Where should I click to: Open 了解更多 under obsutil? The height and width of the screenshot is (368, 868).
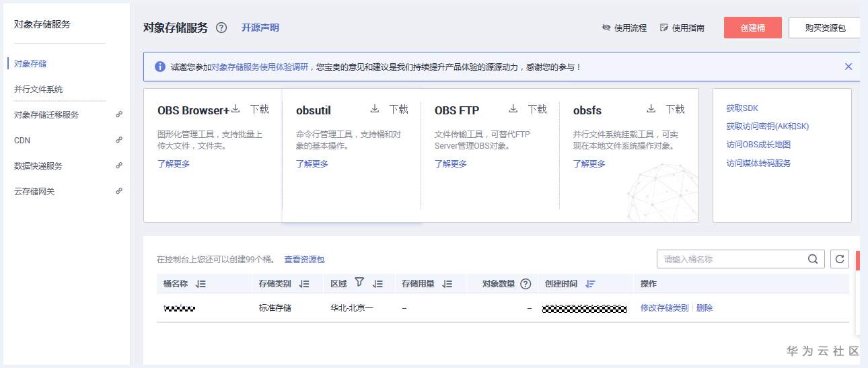312,163
